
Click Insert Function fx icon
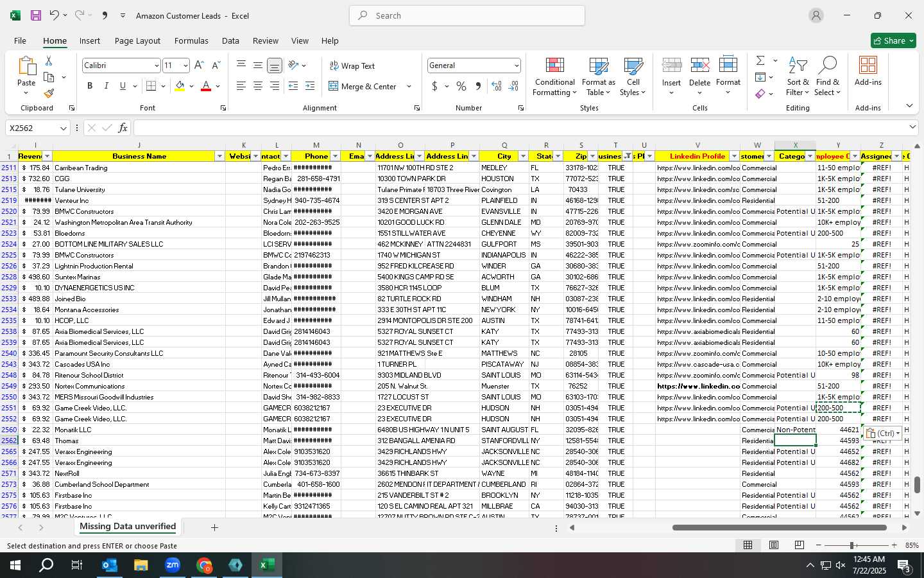(x=123, y=128)
